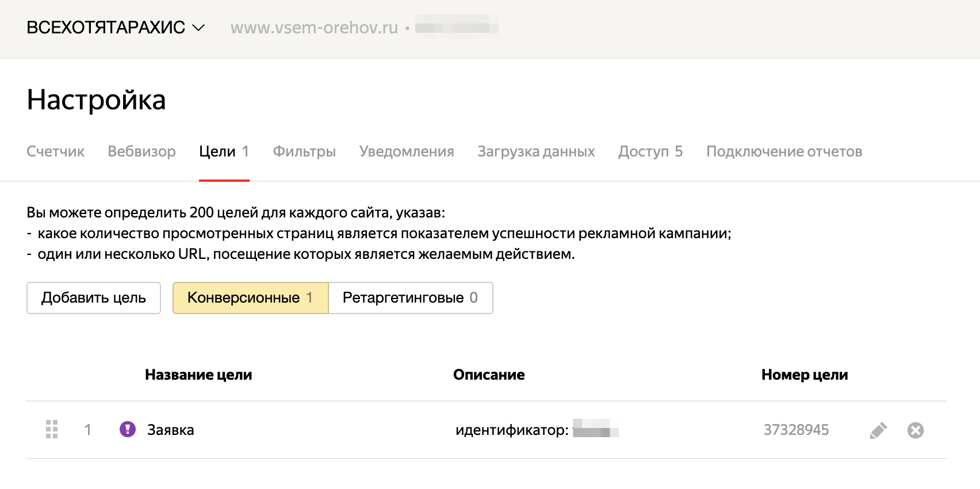Screen dimensions: 980x489
Task: Grab the drag handle of Заявка row
Action: tap(52, 430)
